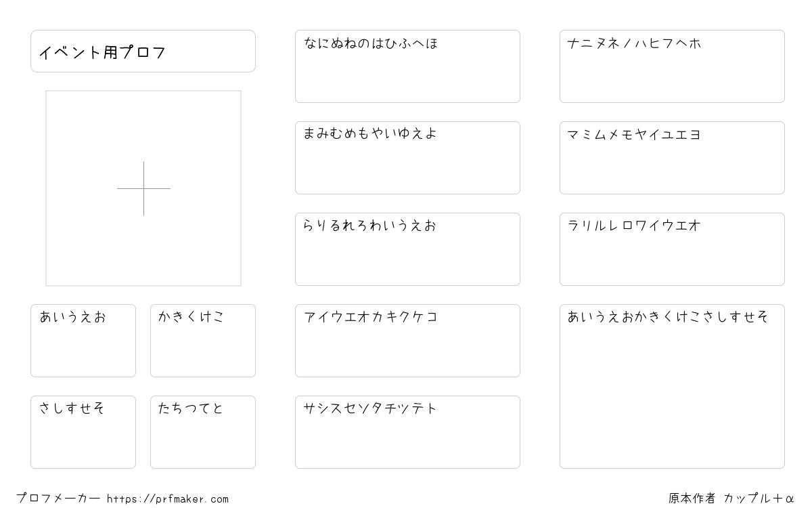
Task: Click the 原本作者 カップル+α credit
Action: click(731, 499)
